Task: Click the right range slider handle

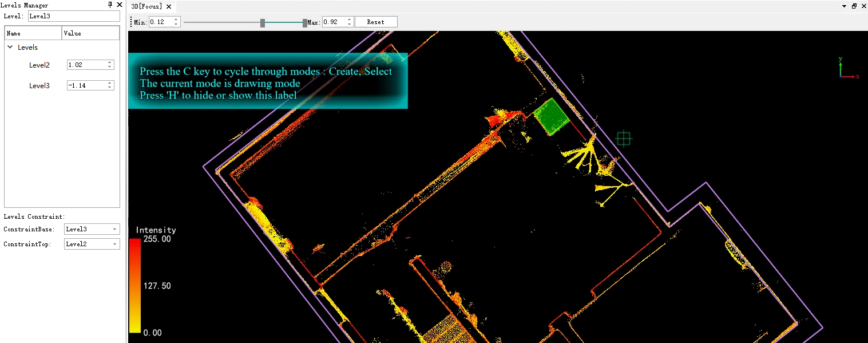Action: [305, 23]
